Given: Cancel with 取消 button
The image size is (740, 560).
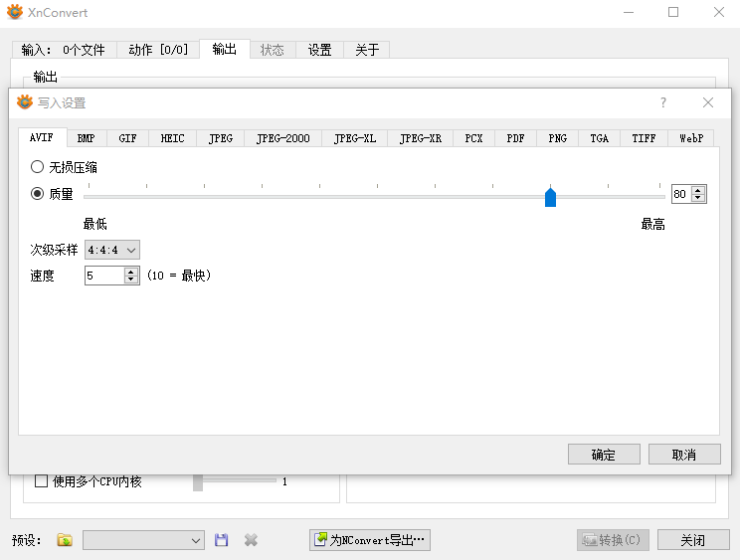Looking at the screenshot, I should [684, 455].
